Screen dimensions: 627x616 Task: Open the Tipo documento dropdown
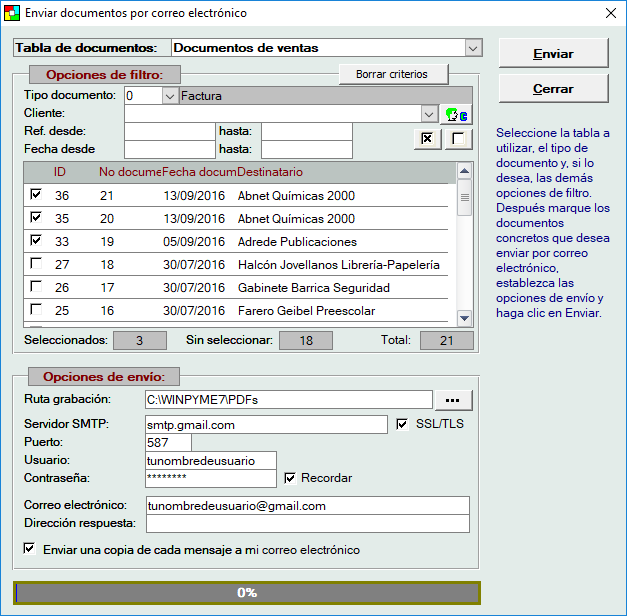pos(169,96)
